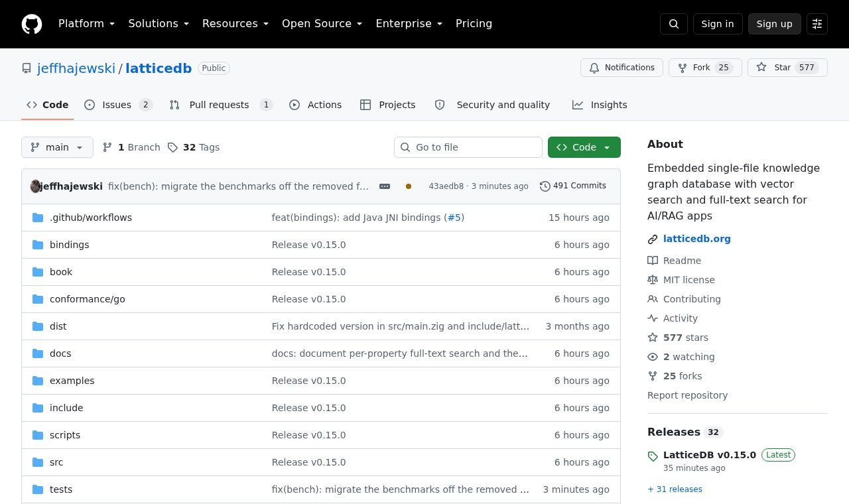
Task: Open the GitHub homepage logo
Action: click(32, 24)
